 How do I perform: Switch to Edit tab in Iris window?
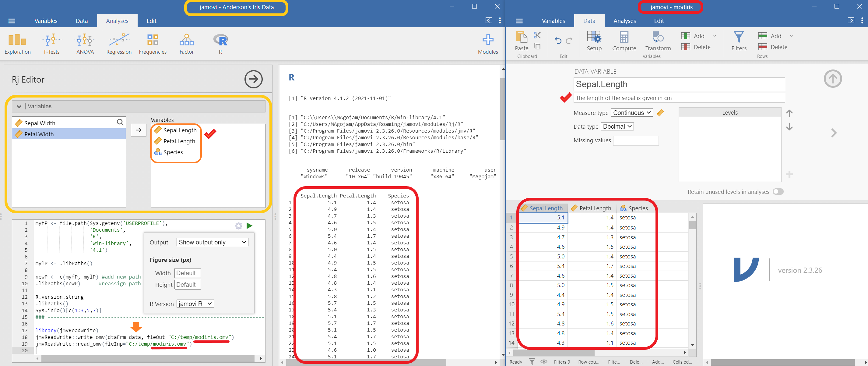(151, 21)
